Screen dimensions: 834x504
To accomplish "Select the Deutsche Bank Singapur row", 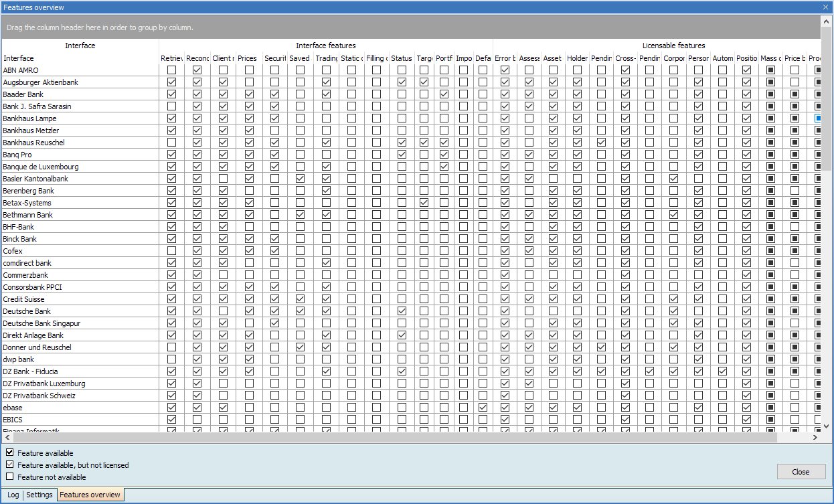I will [41, 323].
